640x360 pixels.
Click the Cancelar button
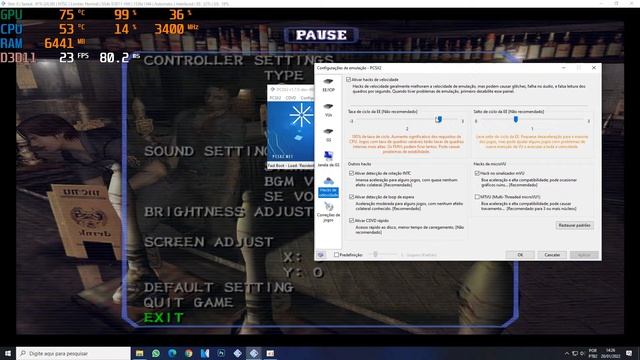click(552, 255)
